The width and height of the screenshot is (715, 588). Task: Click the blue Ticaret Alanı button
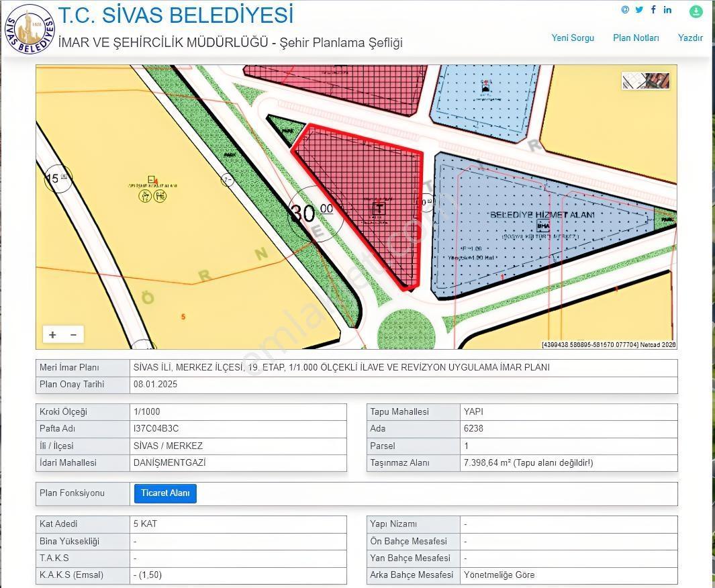coord(165,493)
